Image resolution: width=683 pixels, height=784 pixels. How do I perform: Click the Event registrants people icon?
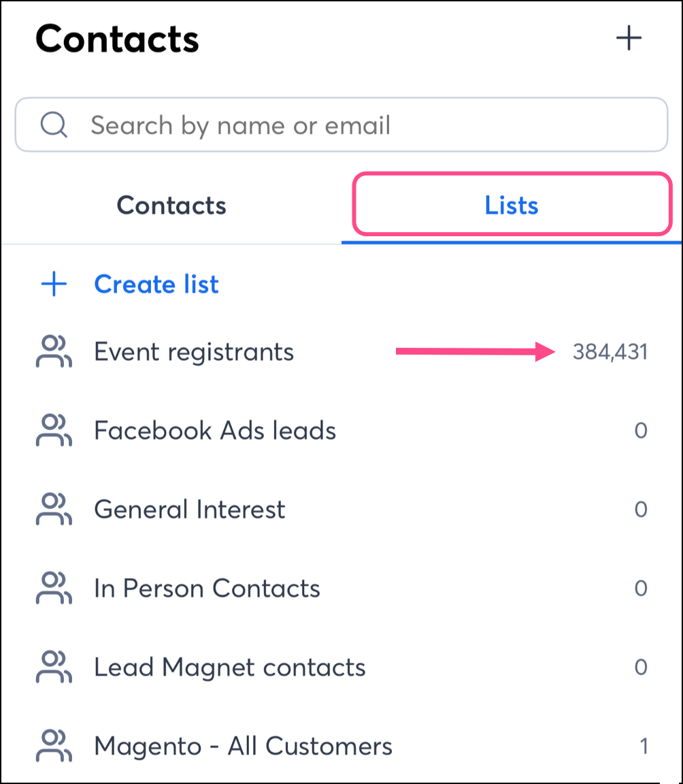[54, 352]
